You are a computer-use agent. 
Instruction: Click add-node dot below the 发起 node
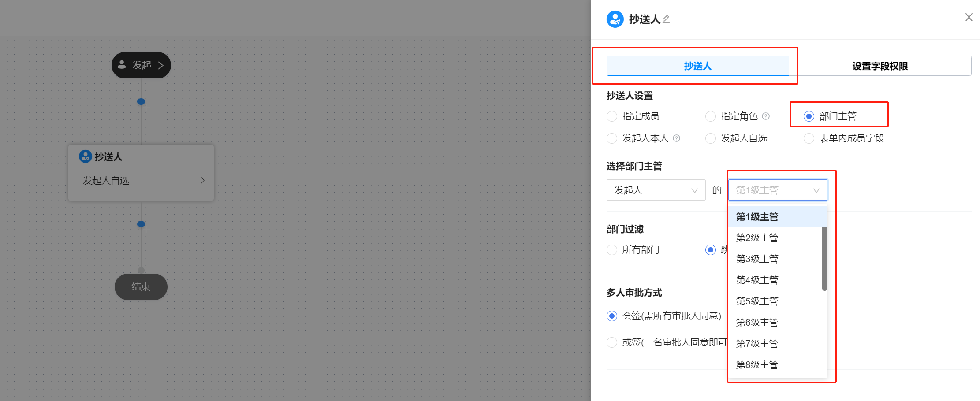141,101
